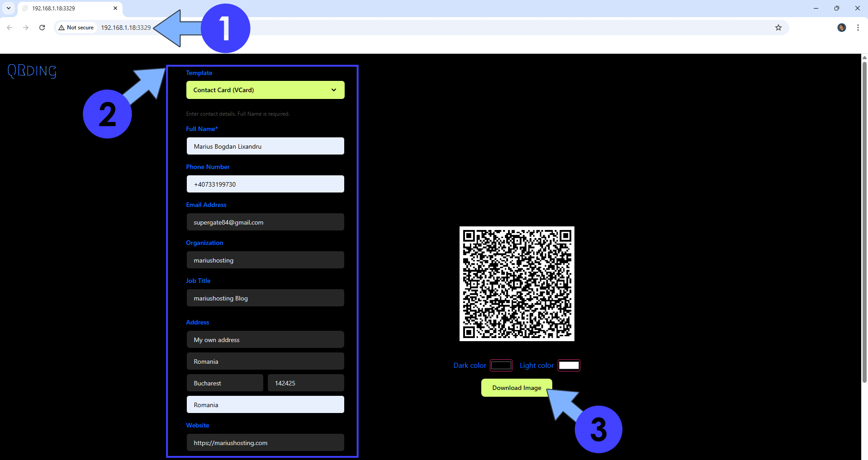The image size is (868, 460).
Task: Reload the page with refresh icon
Action: coord(42,28)
